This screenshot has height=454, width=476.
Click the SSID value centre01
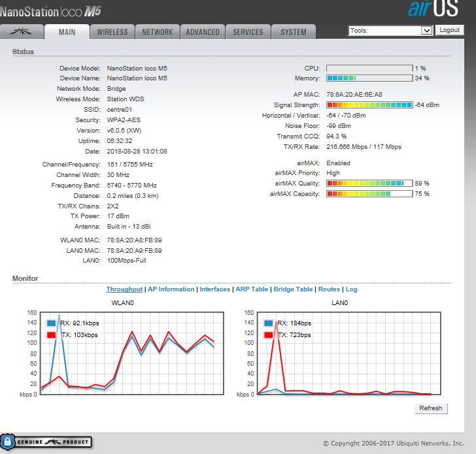pos(119,110)
